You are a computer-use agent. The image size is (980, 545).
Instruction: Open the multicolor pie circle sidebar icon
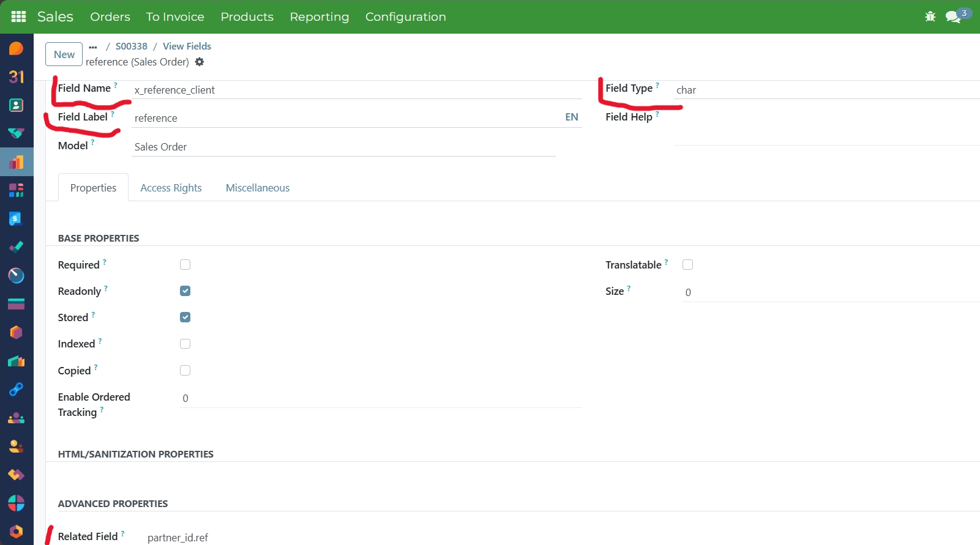click(17, 503)
